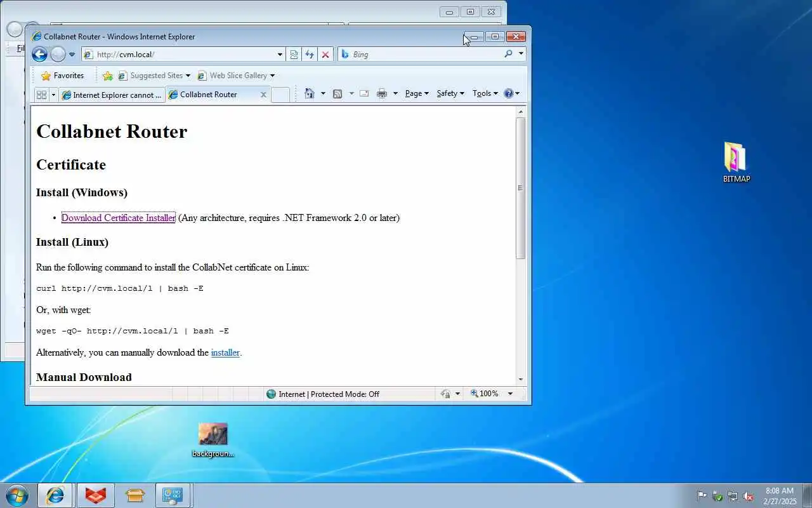This screenshot has height=508, width=812.
Task: Expand the Print options dropdown arrow
Action: click(395, 93)
